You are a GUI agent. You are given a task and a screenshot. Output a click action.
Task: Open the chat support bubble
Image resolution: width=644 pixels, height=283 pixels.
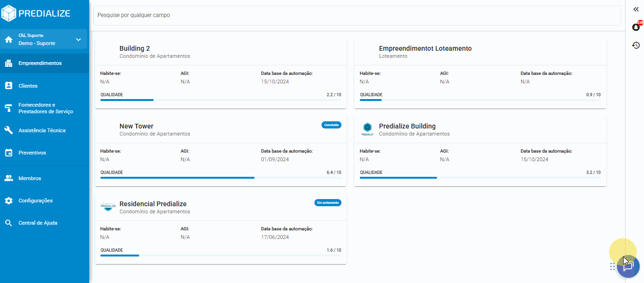click(x=628, y=266)
